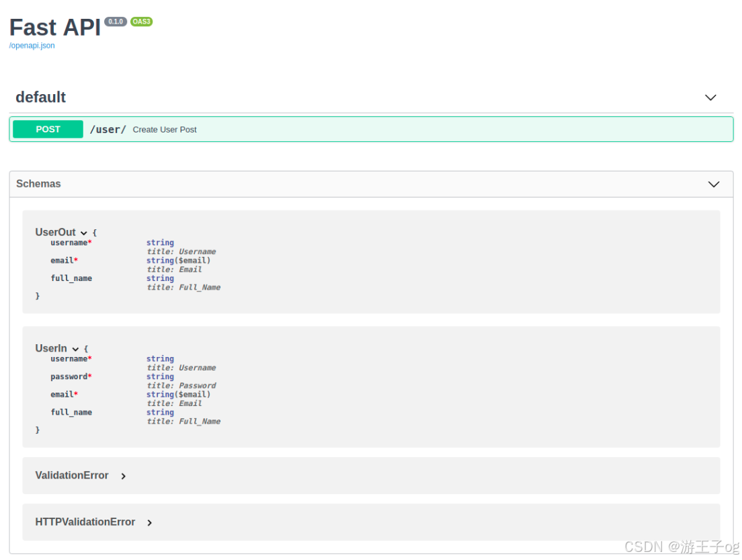This screenshot has height=560, width=742.
Task: Expand the UserIn schema model
Action: pyautogui.click(x=75, y=348)
